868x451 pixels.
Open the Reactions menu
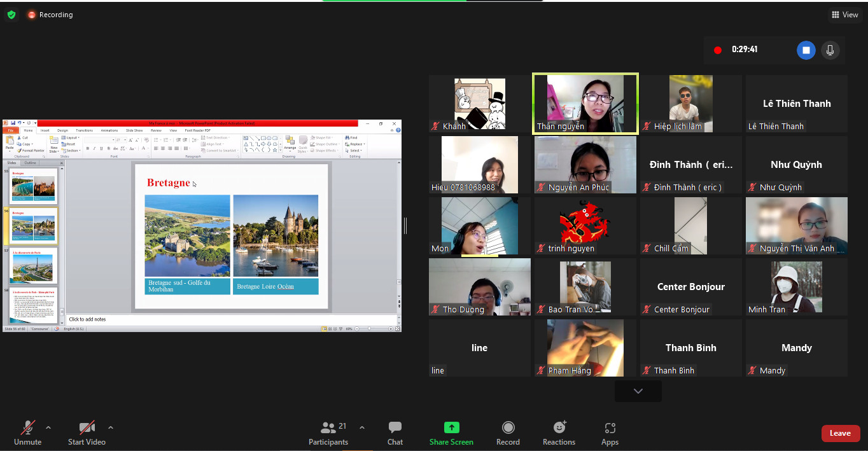(559, 433)
